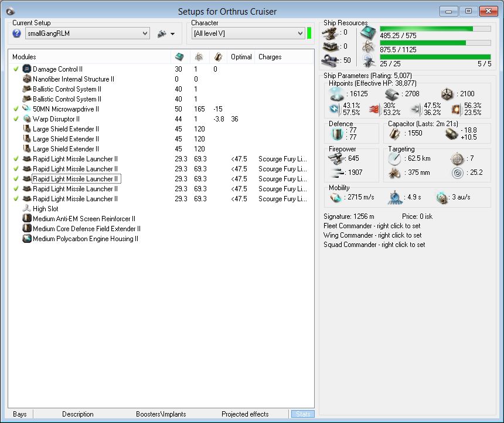
Task: Click the drone bandwidth progress bar
Action: click(x=435, y=57)
